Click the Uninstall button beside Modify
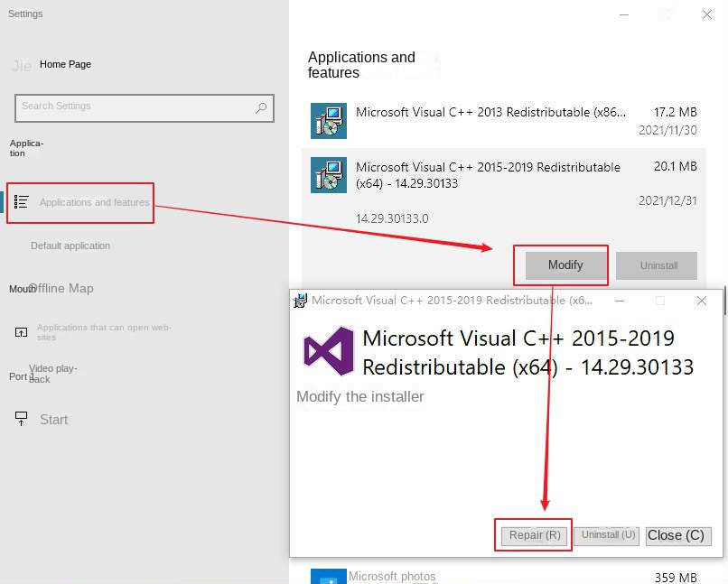Image resolution: width=728 pixels, height=584 pixels. (657, 265)
